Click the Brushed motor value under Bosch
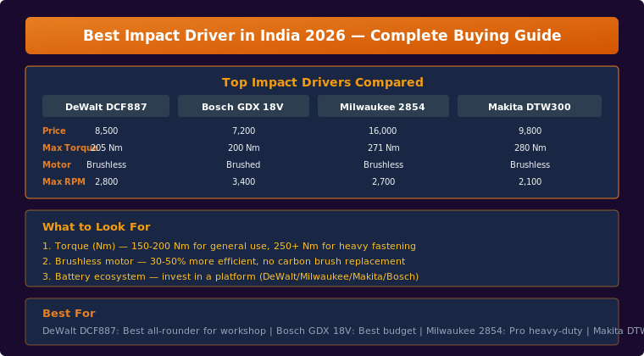Viewport: 644px width, 356px height. tap(243, 165)
